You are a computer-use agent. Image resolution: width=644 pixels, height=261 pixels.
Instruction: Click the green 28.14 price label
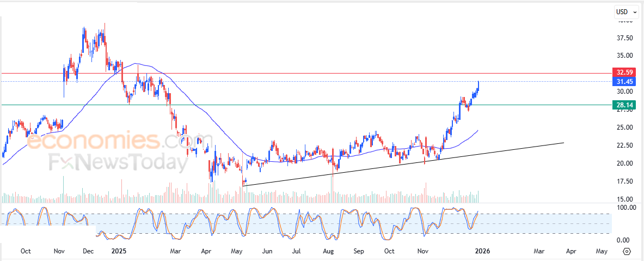click(x=624, y=105)
